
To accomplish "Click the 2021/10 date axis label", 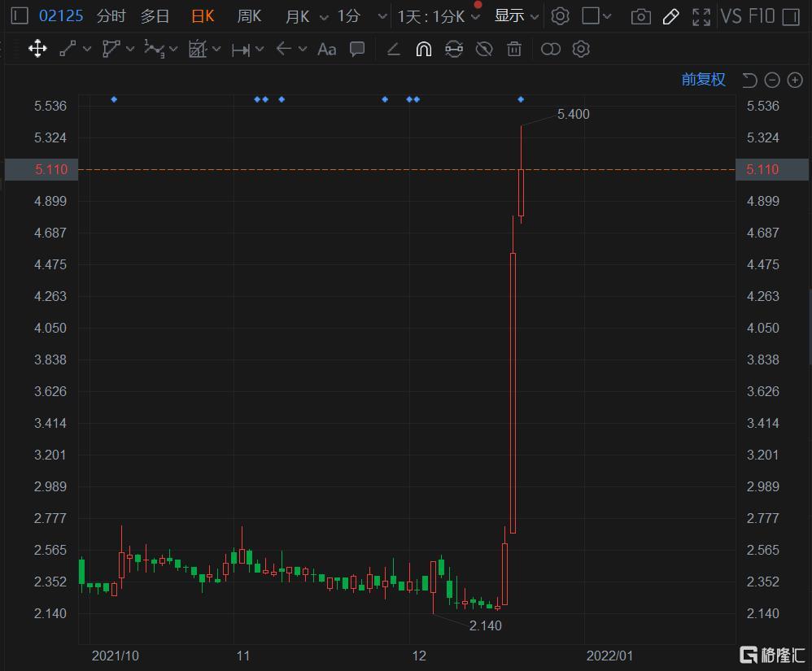I will pyautogui.click(x=115, y=656).
